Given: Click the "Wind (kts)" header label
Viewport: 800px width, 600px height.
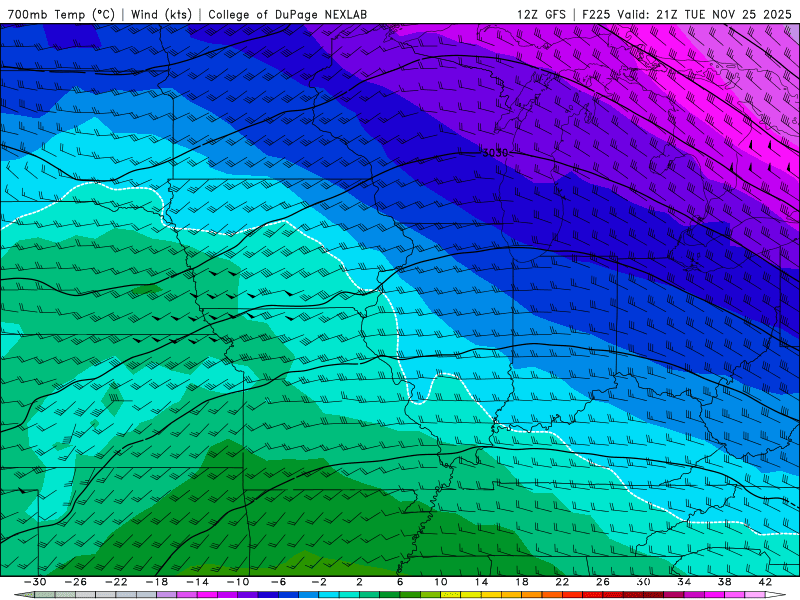Looking at the screenshot, I should 161,14.
